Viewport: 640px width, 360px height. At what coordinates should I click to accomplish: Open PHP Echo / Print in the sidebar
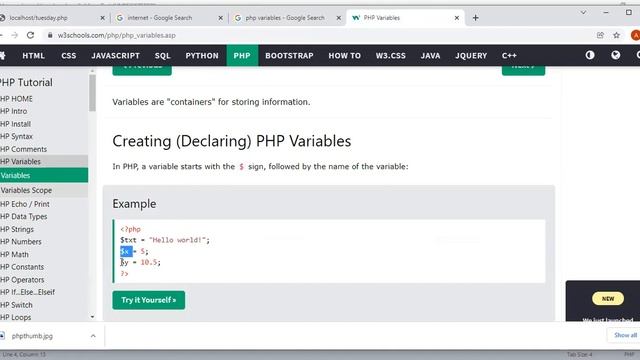click(x=44, y=204)
